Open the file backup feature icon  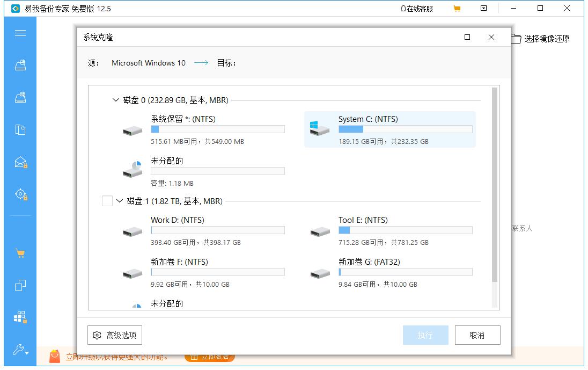pyautogui.click(x=20, y=129)
